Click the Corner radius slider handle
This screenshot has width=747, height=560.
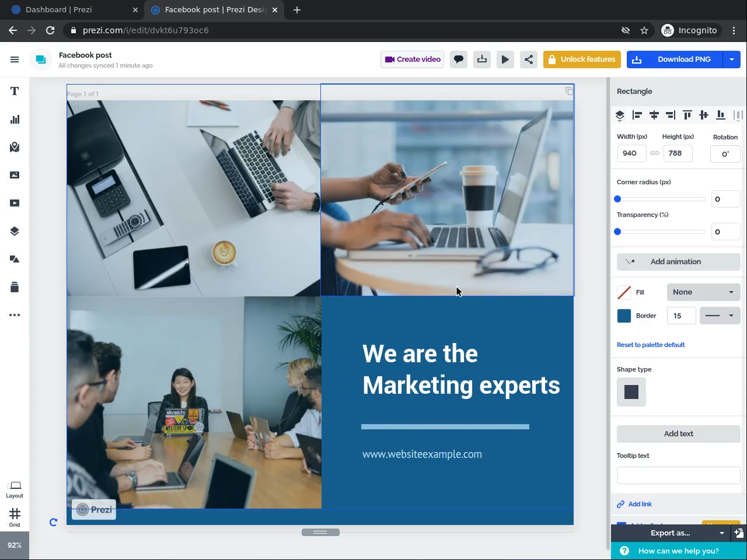tap(617, 199)
